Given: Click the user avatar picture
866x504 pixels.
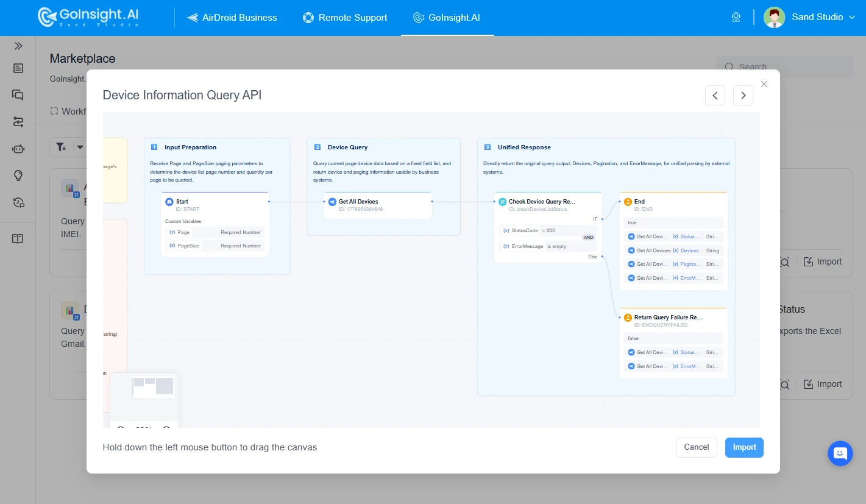Looking at the screenshot, I should (x=774, y=17).
